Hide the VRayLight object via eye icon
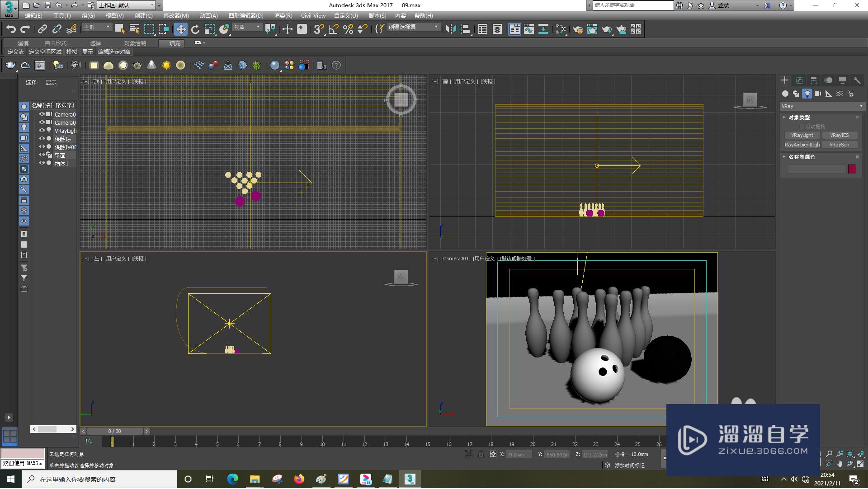Screen dimensions: 868x489 [42, 131]
